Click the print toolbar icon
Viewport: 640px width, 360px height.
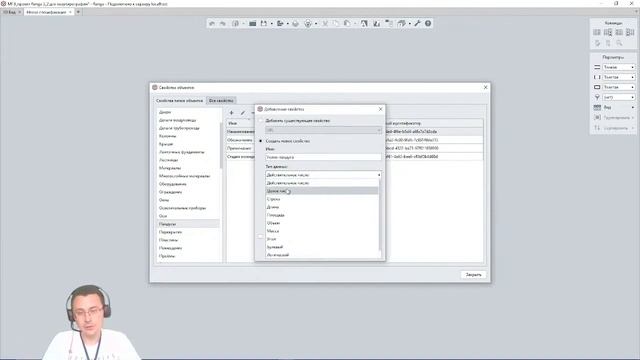(308, 24)
